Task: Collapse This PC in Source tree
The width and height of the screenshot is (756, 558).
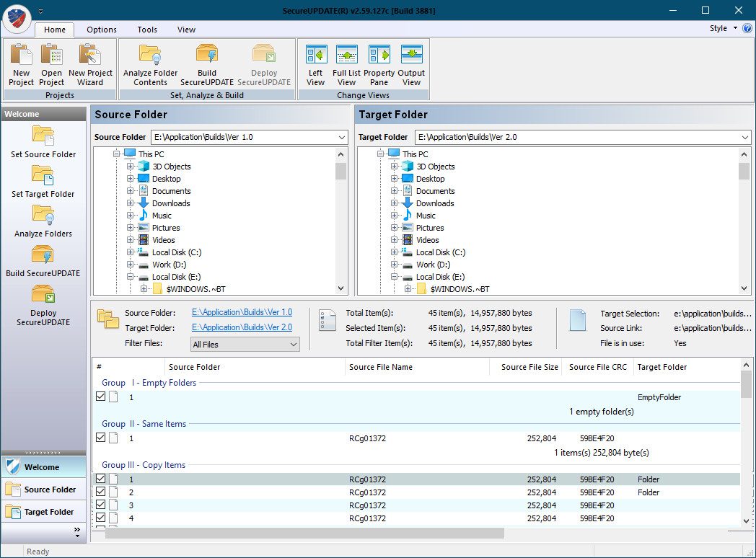Action: pyautogui.click(x=116, y=154)
